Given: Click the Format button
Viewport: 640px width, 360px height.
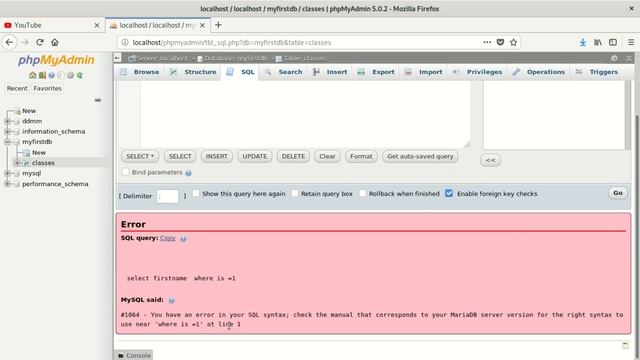Looking at the screenshot, I should click(361, 157).
